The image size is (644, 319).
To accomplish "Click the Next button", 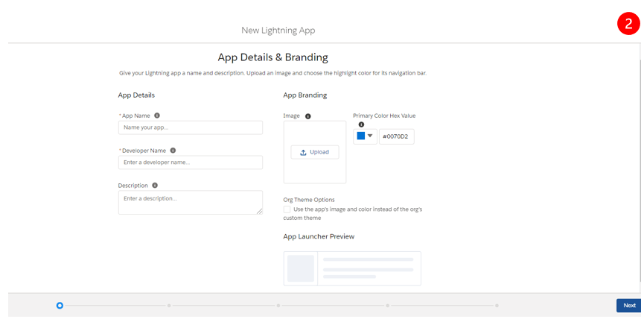I will coord(629,306).
